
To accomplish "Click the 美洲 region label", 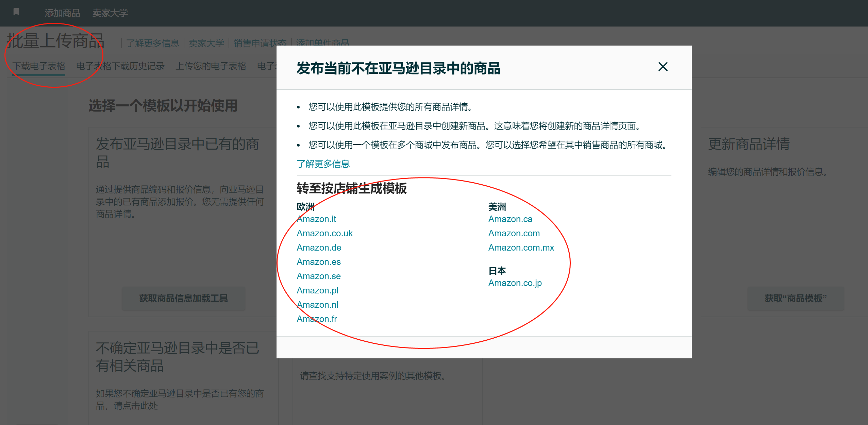I will [497, 207].
